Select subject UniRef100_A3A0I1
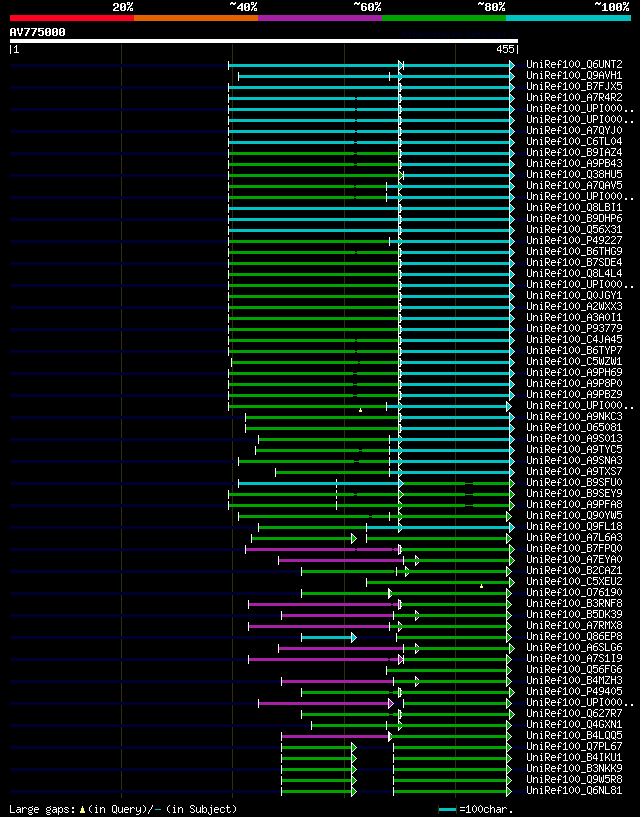This screenshot has width=640, height=817. [x=574, y=317]
